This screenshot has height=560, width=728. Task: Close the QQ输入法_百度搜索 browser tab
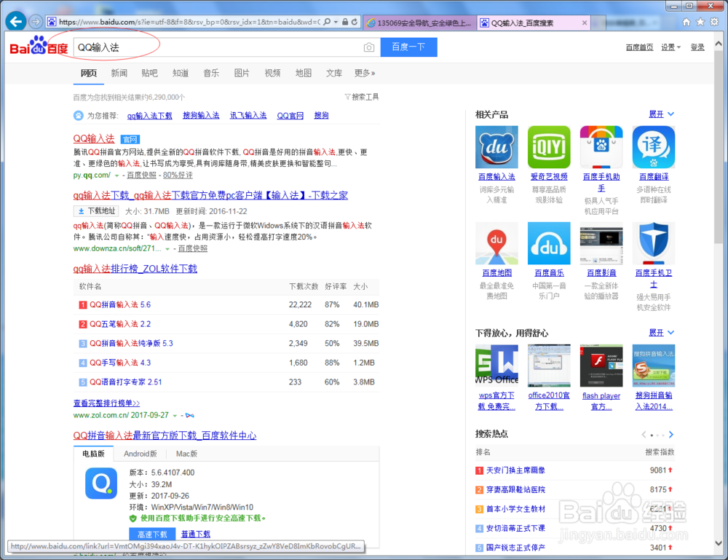585,23
